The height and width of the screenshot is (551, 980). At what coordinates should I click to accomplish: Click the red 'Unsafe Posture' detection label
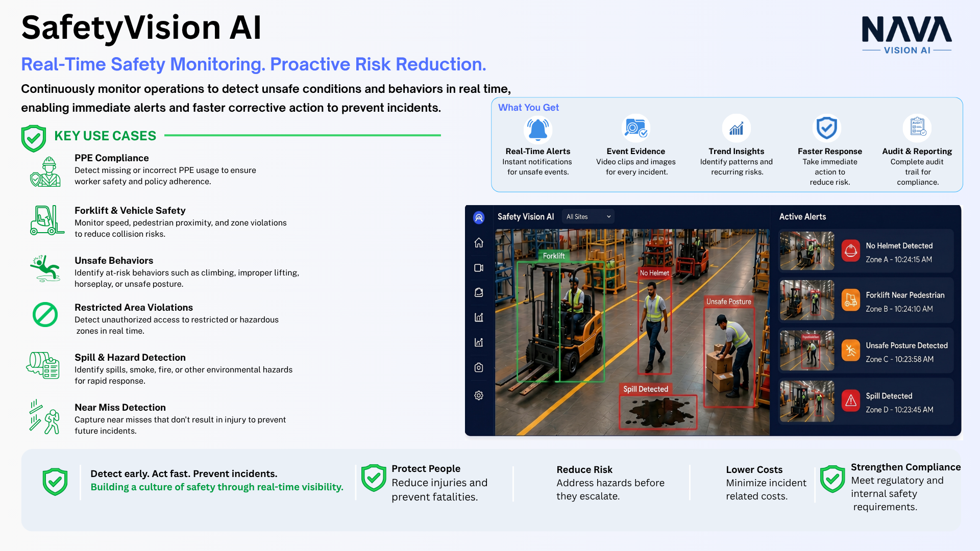point(729,302)
